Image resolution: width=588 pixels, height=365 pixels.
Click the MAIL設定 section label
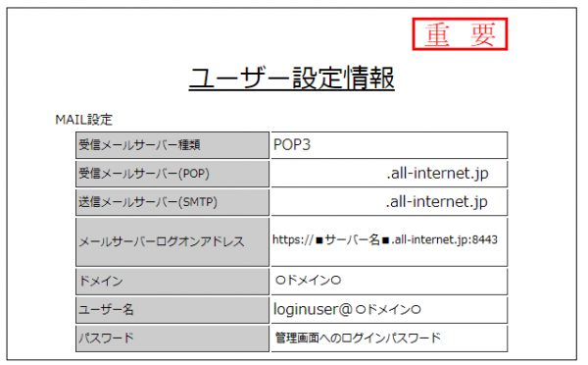[83, 120]
